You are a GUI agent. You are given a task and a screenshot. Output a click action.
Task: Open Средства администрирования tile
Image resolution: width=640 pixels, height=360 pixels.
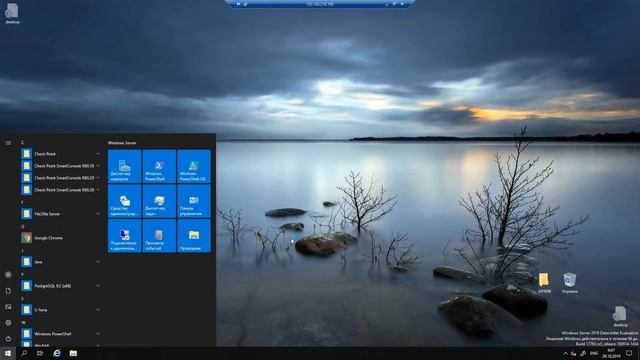[124, 201]
